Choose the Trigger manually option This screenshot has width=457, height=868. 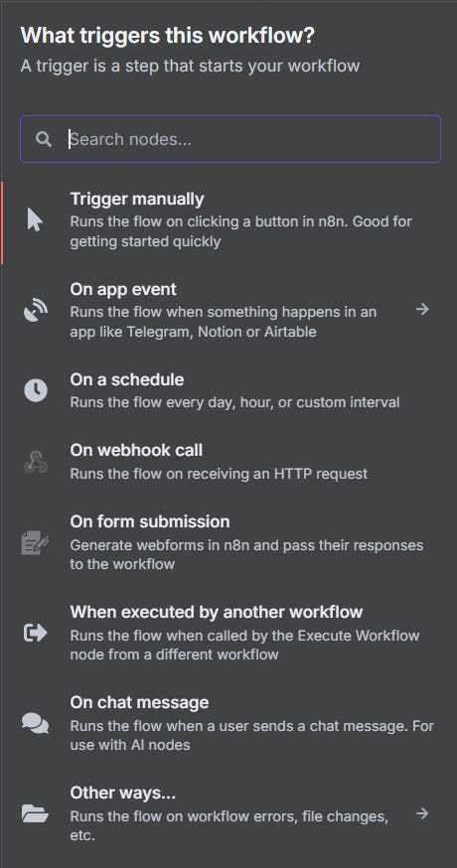coord(229,220)
